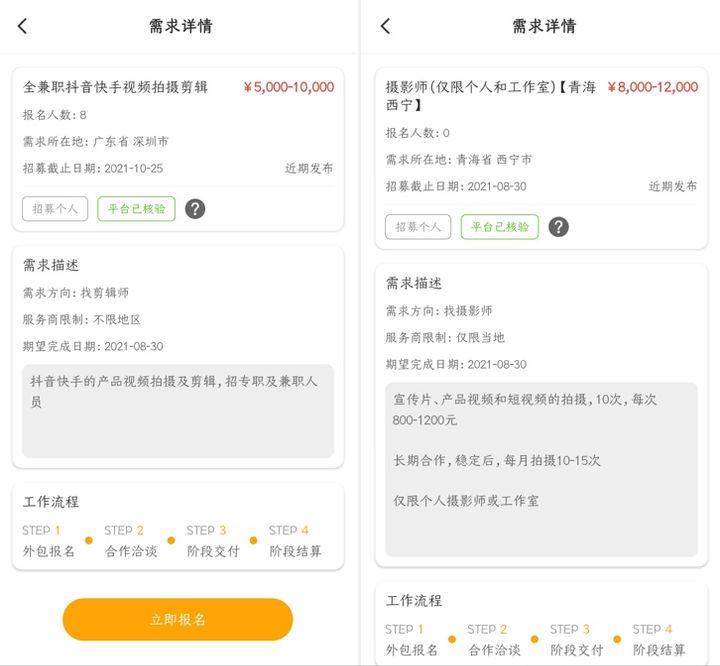The width and height of the screenshot is (720, 666).
Task: Tap 招募个人 tag in the left card
Action: point(55,209)
